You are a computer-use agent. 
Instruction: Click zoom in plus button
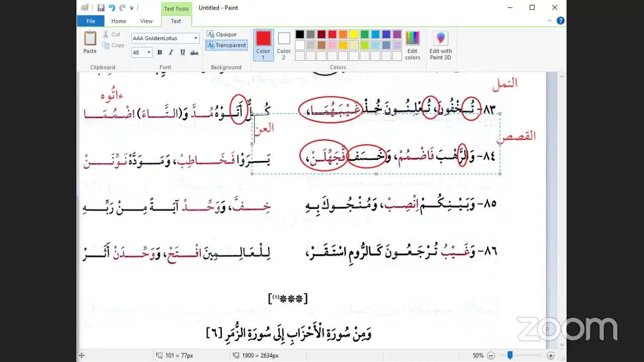point(551,355)
